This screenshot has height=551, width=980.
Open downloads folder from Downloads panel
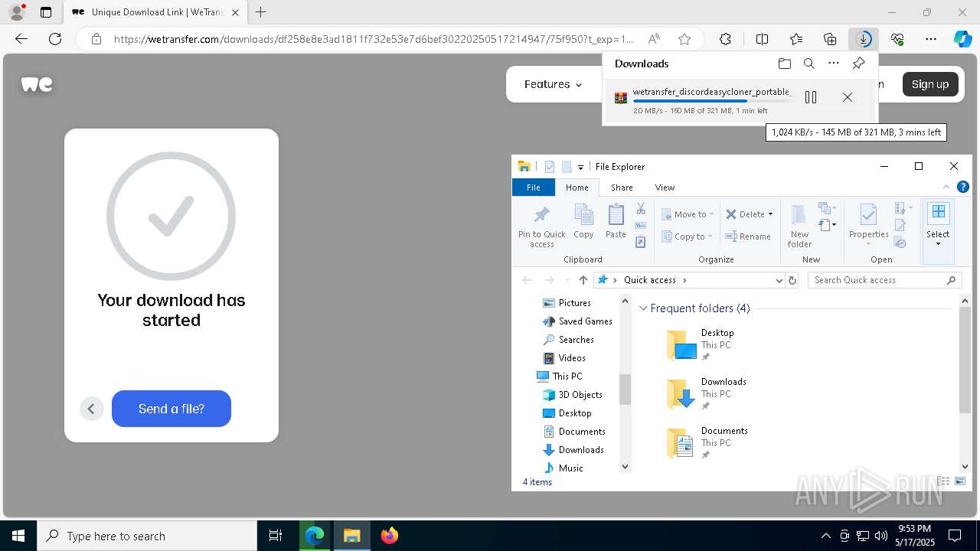click(x=784, y=64)
